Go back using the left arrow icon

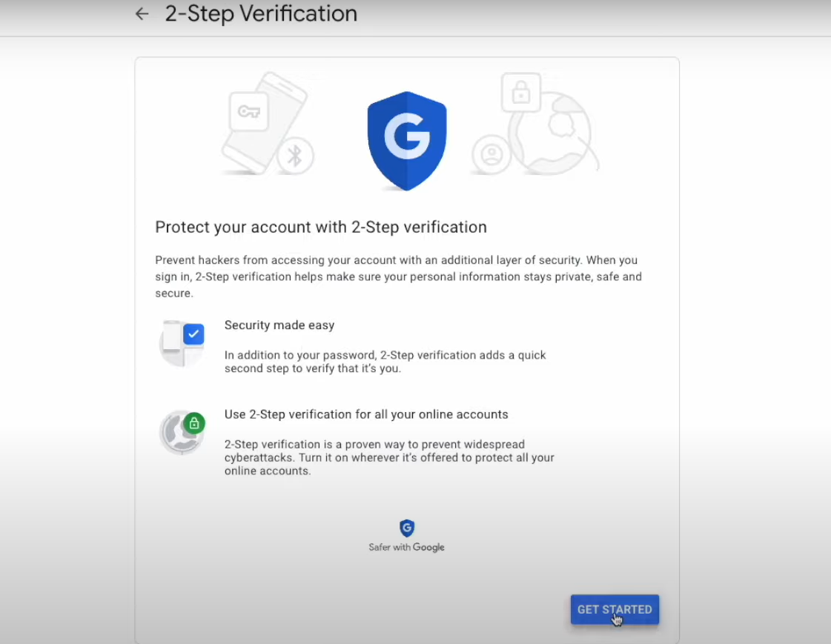tap(142, 14)
